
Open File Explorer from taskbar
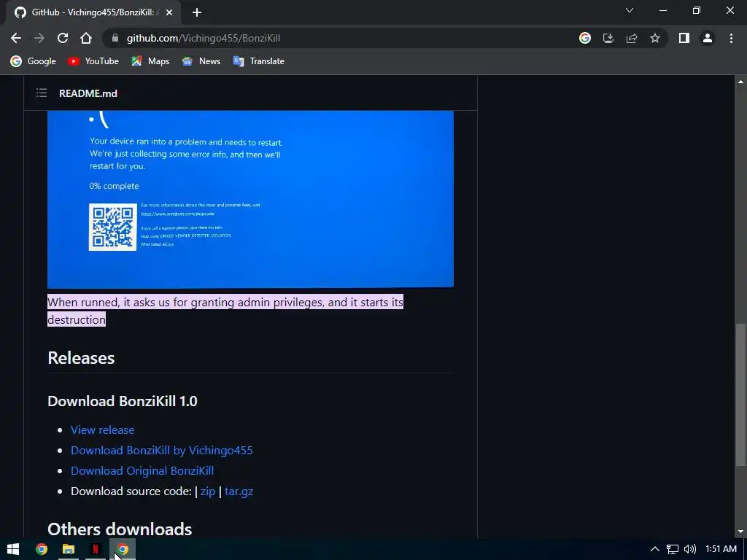pos(69,549)
